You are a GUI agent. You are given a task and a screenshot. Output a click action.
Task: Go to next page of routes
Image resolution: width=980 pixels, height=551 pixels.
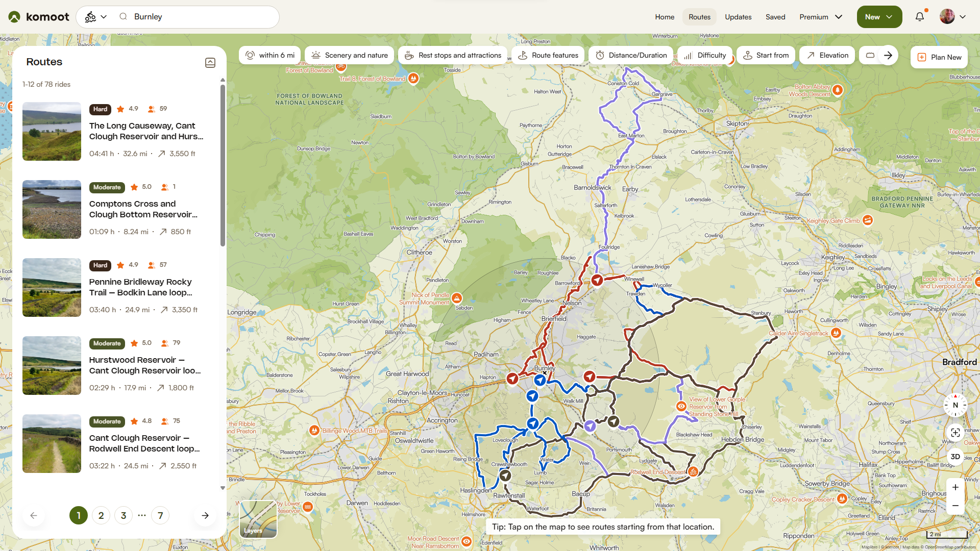point(205,515)
